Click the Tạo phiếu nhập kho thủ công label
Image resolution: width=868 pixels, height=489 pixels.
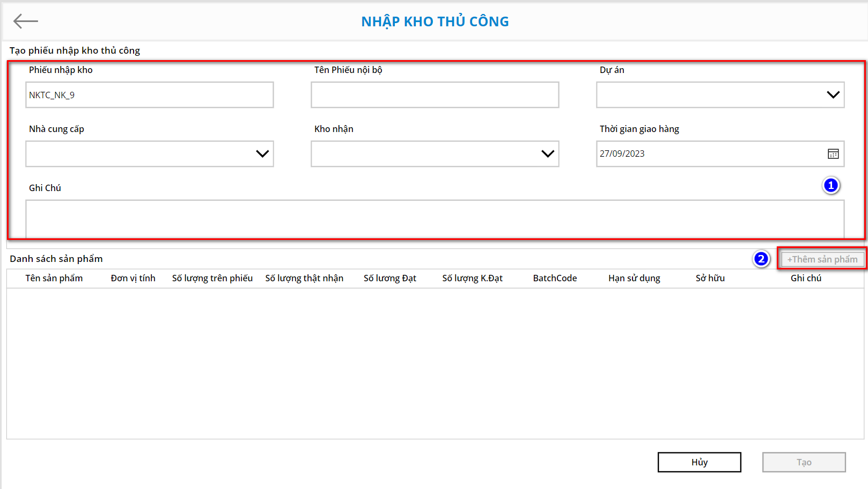click(75, 50)
